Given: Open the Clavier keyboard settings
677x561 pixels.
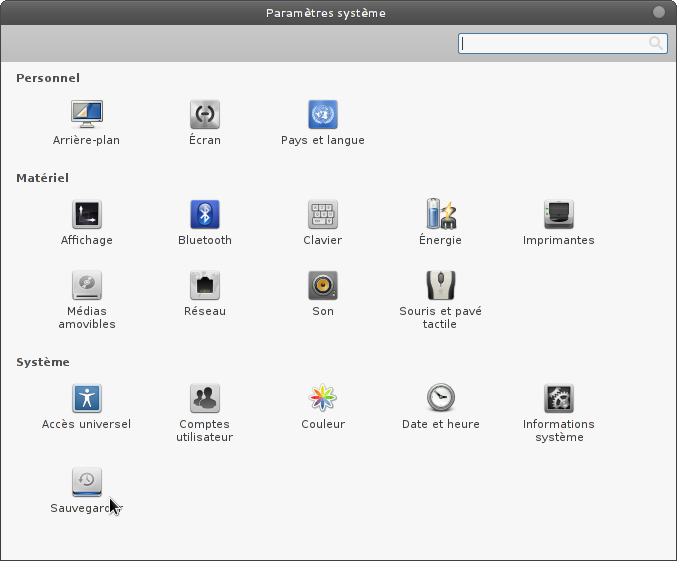Looking at the screenshot, I should point(323,214).
